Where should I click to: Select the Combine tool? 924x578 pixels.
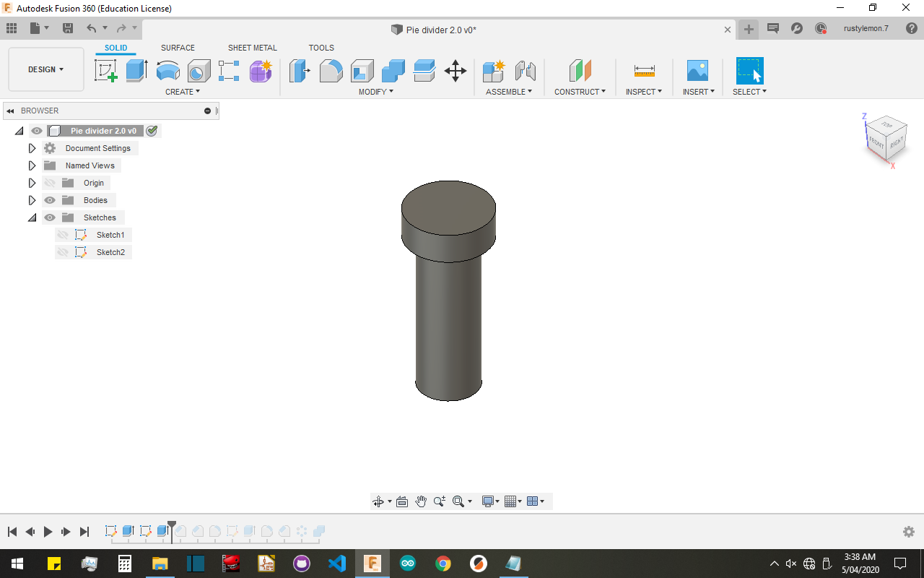[393, 71]
